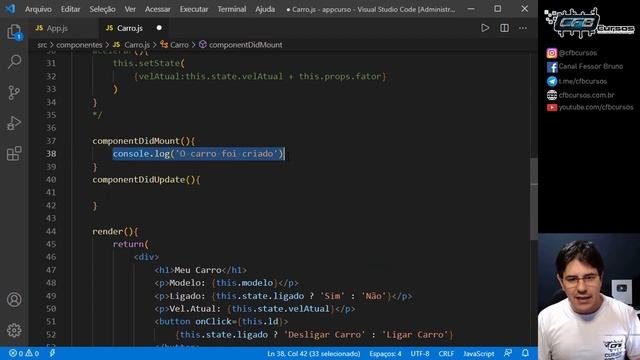Open the Ajuda menu
Image resolution: width=640 pixels, height=360 pixels.
(x=265, y=9)
